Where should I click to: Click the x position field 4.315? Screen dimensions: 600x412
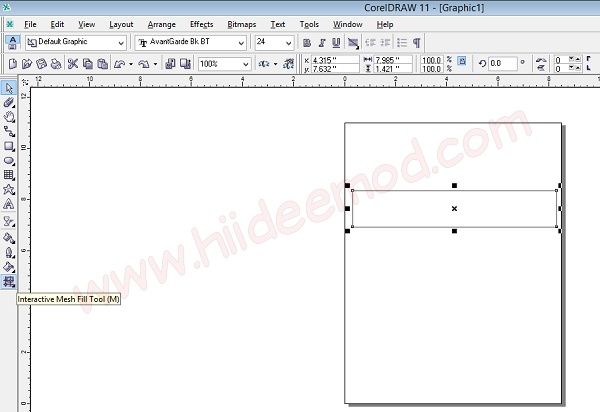[x=335, y=60]
